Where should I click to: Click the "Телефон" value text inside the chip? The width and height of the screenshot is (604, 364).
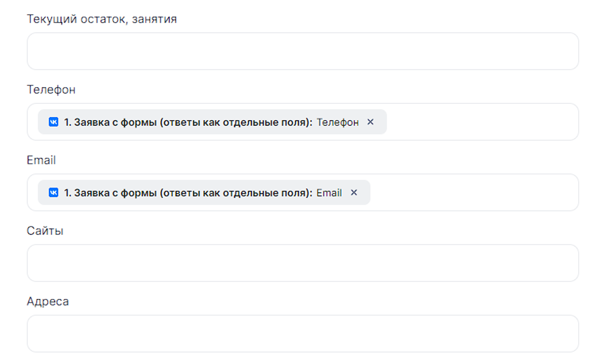click(337, 122)
